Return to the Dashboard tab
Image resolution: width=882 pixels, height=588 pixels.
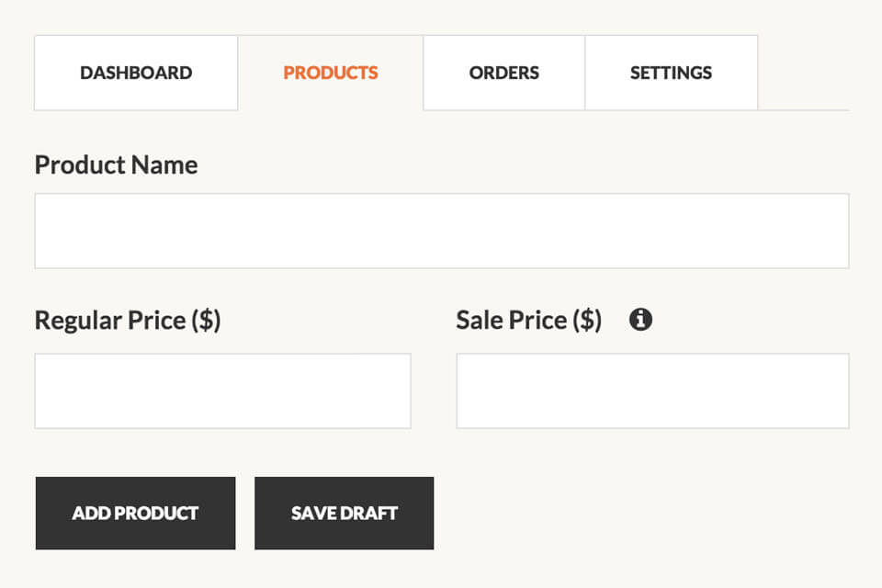click(x=136, y=73)
